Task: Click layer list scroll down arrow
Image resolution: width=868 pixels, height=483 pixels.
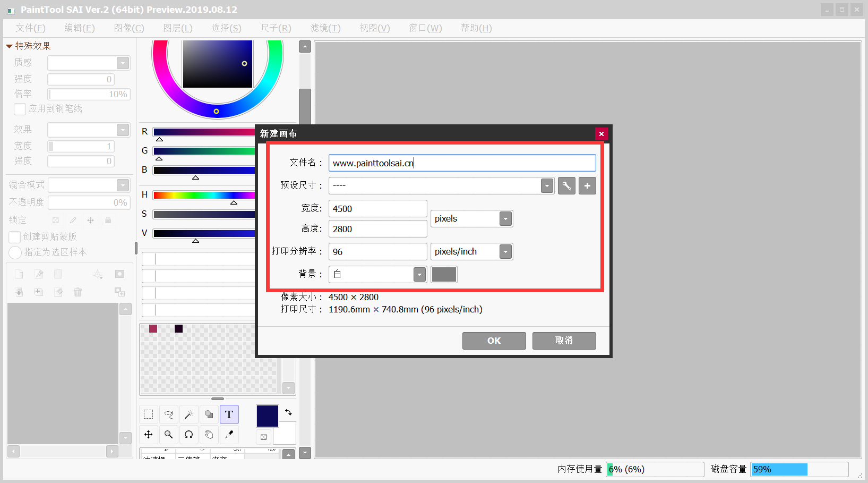Action: tap(125, 438)
